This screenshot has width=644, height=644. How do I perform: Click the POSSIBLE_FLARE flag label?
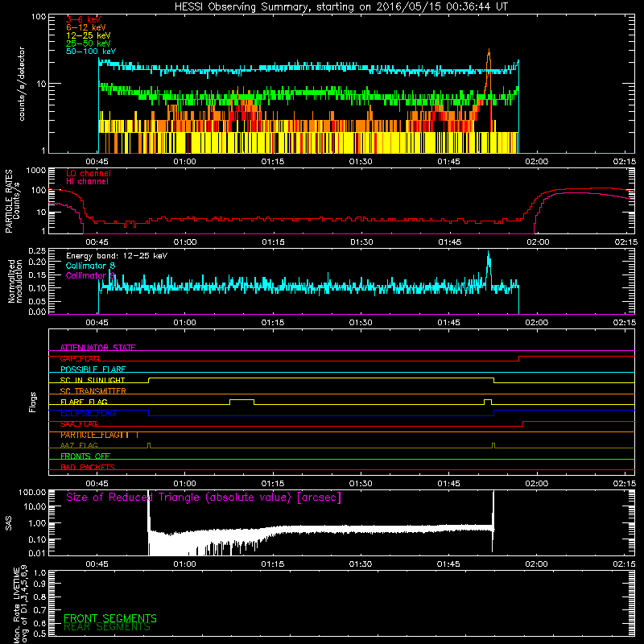click(93, 369)
